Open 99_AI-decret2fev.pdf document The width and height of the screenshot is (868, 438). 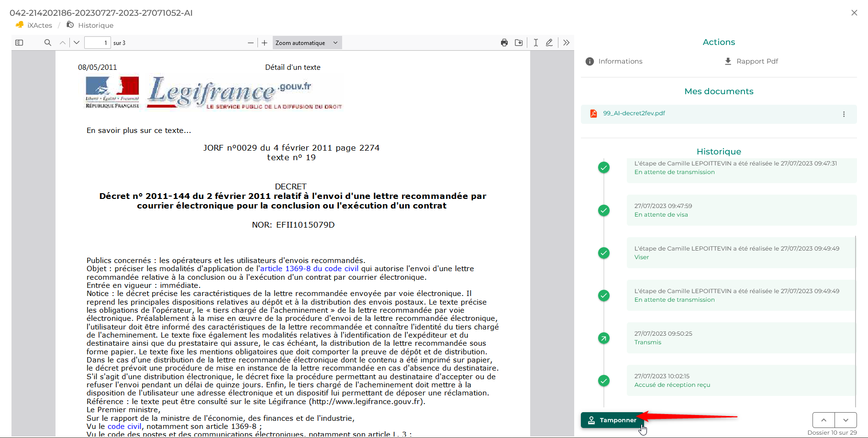tap(634, 113)
